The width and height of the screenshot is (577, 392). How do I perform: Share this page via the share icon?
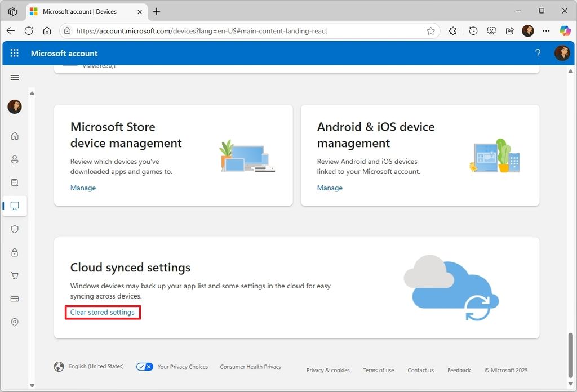(x=509, y=31)
